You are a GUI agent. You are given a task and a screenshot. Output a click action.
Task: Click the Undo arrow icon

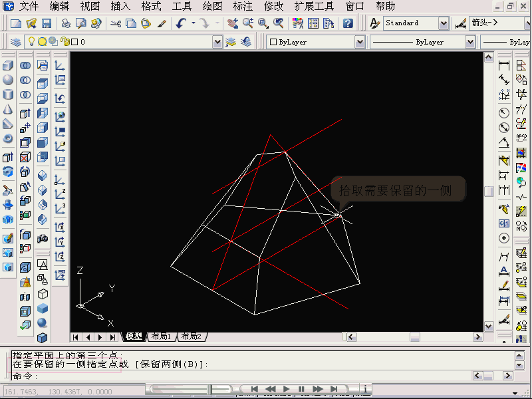182,23
